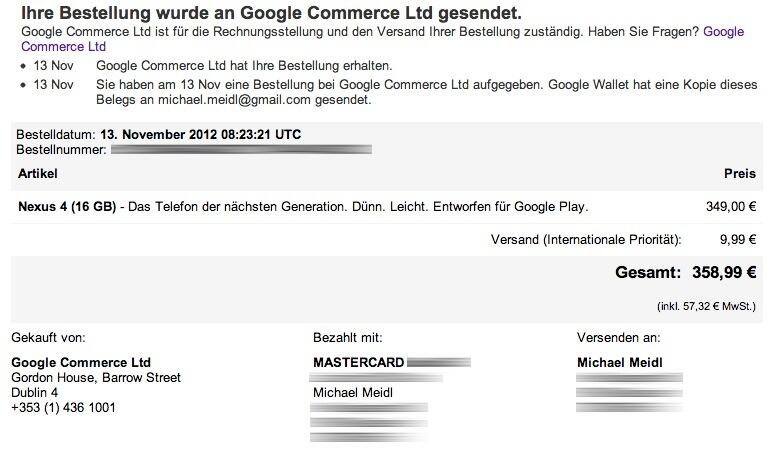Click the MASTERCARD payment method text
Image resolution: width=778 pixels, height=454 pixels.
tap(358, 363)
